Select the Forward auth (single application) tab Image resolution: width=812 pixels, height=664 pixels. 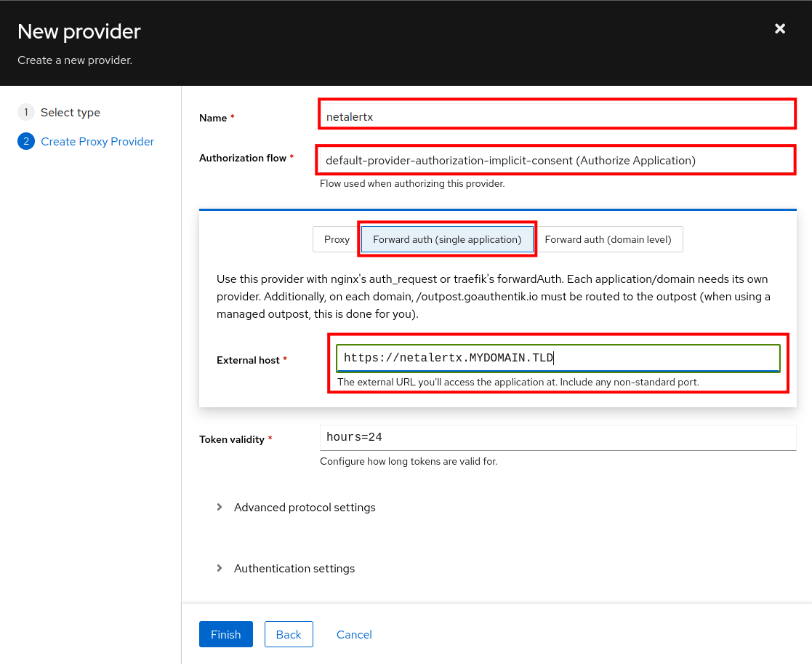[x=446, y=239]
